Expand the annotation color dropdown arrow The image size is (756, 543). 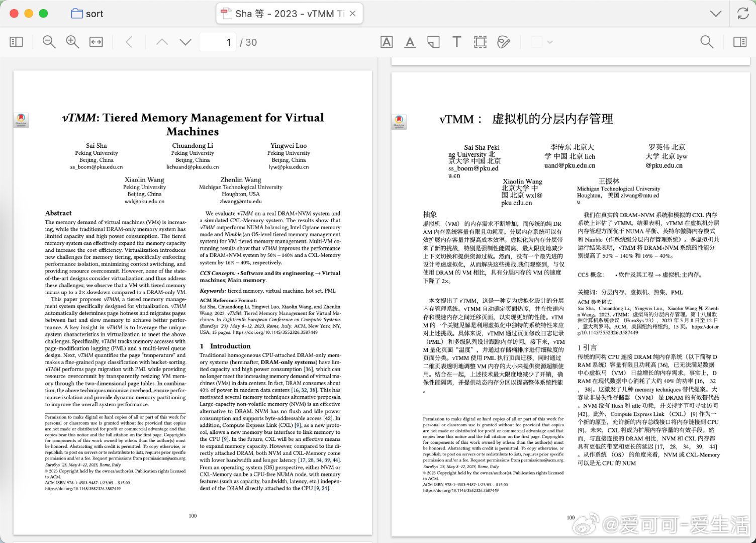pyautogui.click(x=550, y=42)
